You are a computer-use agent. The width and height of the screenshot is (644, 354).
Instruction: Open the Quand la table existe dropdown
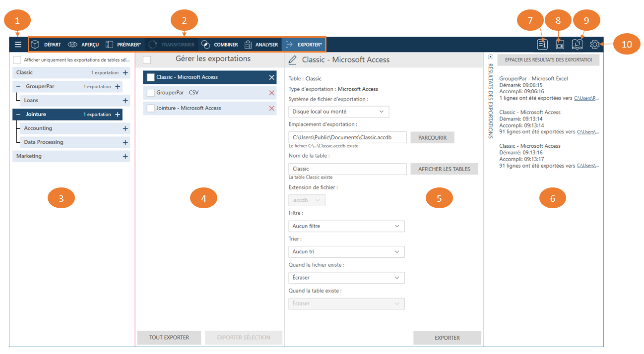346,303
